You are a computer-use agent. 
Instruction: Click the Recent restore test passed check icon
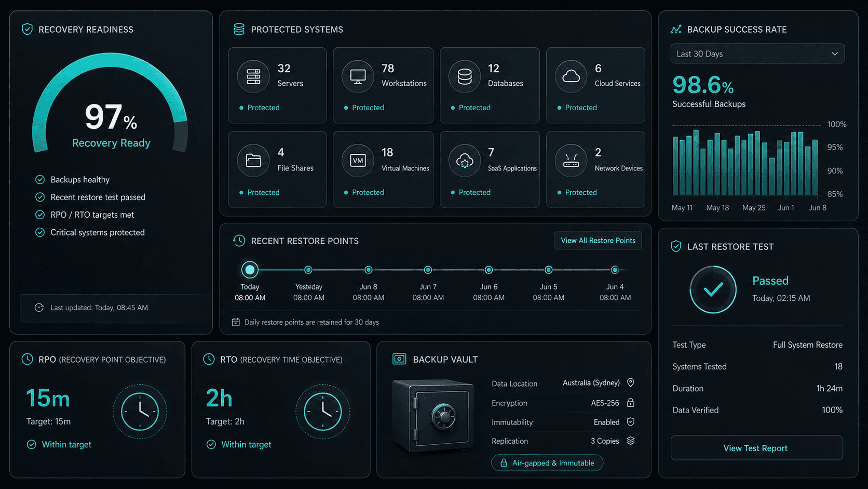pyautogui.click(x=40, y=197)
